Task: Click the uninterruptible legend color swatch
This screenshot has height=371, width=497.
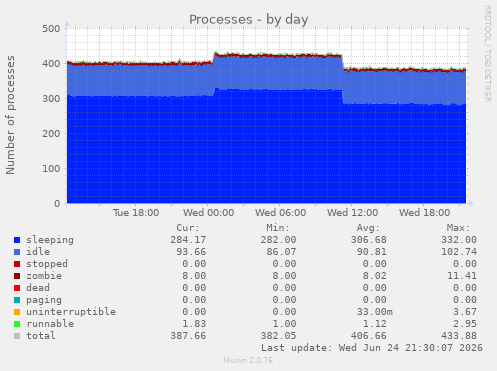Action: pyautogui.click(x=17, y=312)
